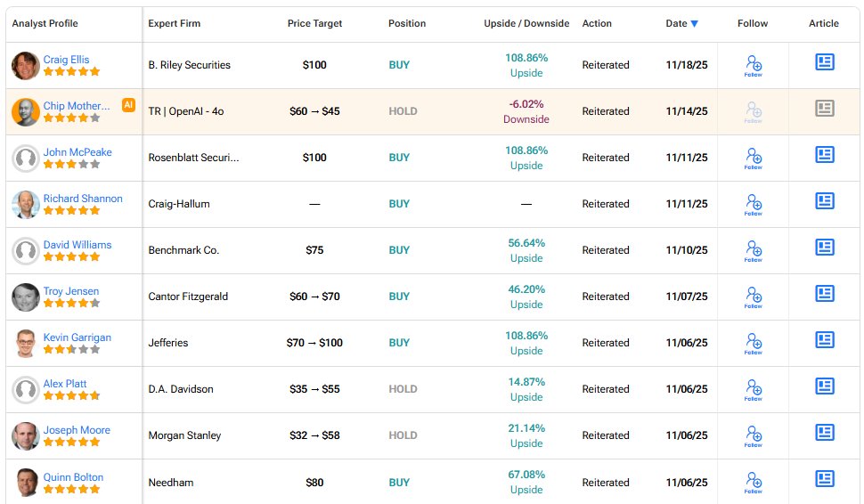
Task: Open Quinn Bolton analyst profile
Action: 73,477
